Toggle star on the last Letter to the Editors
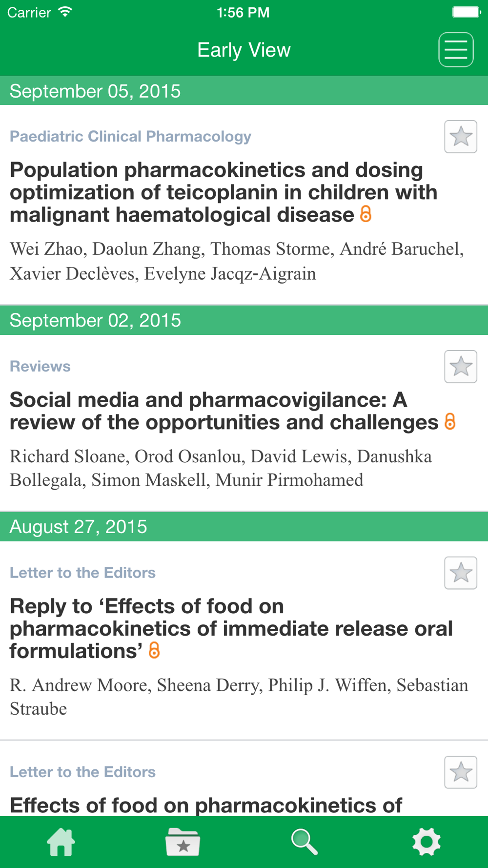Image resolution: width=488 pixels, height=868 pixels. 461,772
